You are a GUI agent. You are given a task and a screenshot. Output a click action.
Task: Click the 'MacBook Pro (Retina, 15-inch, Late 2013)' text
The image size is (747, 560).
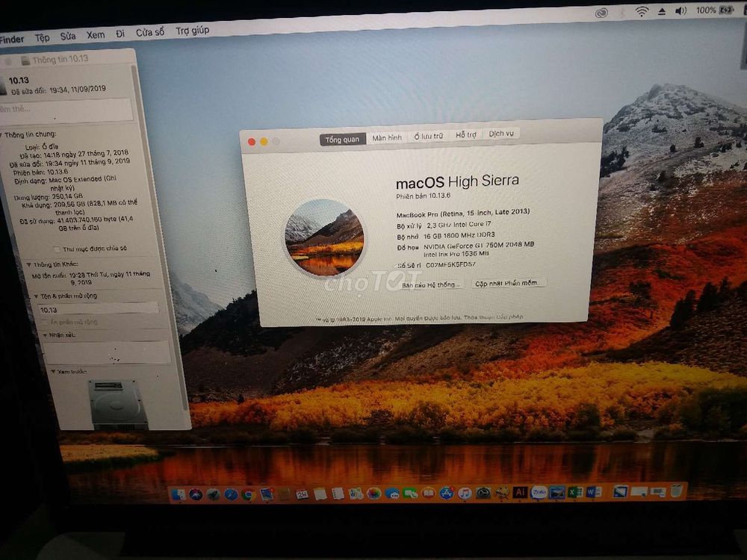coord(462,214)
